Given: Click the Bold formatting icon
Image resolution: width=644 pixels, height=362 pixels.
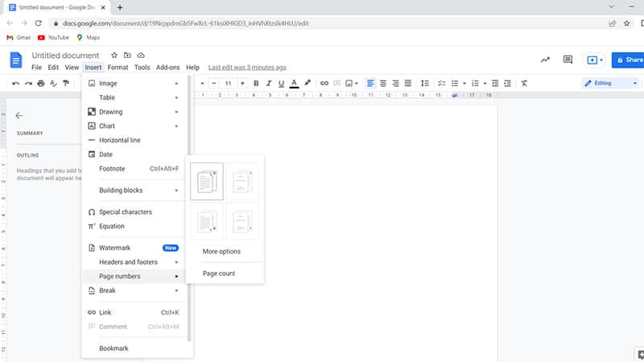Looking at the screenshot, I should 256,83.
